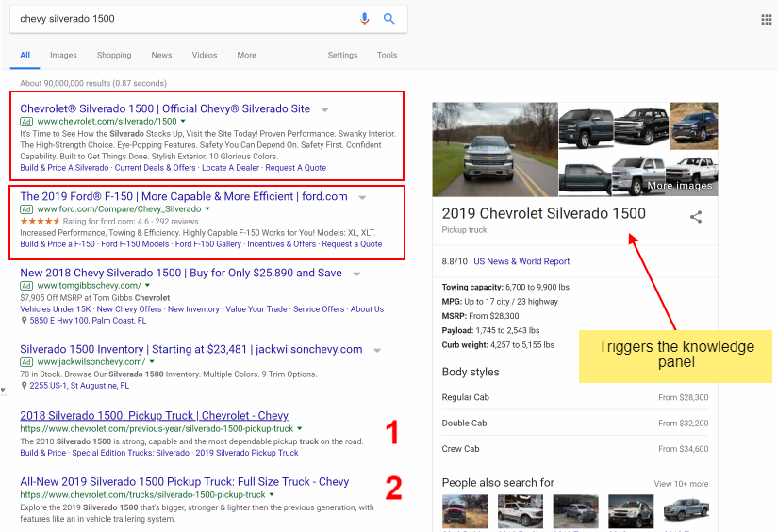Expand dropdown beside New 2018 Chevy Silverado title
Viewport: 777px width, 532px height.
pyautogui.click(x=356, y=274)
